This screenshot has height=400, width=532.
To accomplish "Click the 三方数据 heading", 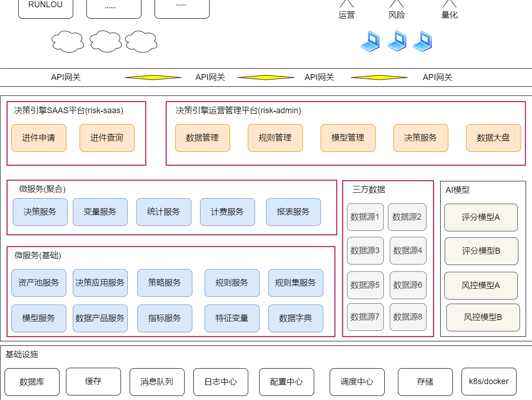I will [369, 190].
